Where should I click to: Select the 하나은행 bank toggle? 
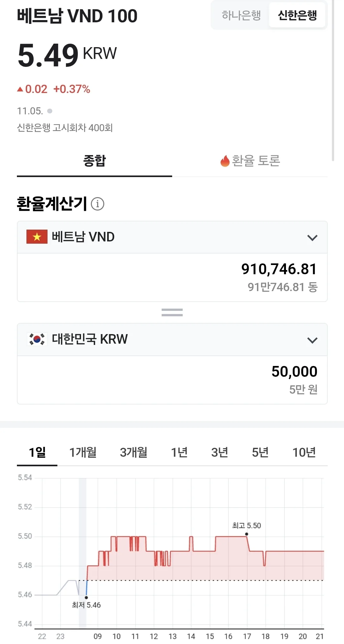241,15
